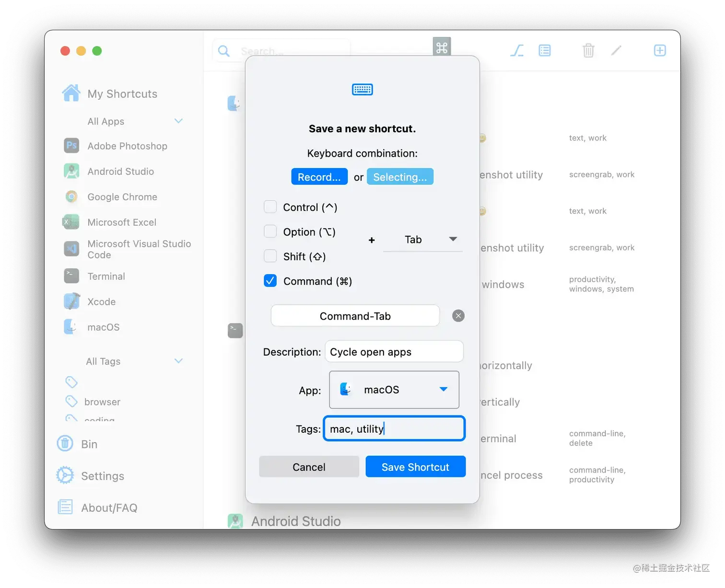Click the tag icon beside browser
This screenshot has width=725, height=588.
(71, 401)
